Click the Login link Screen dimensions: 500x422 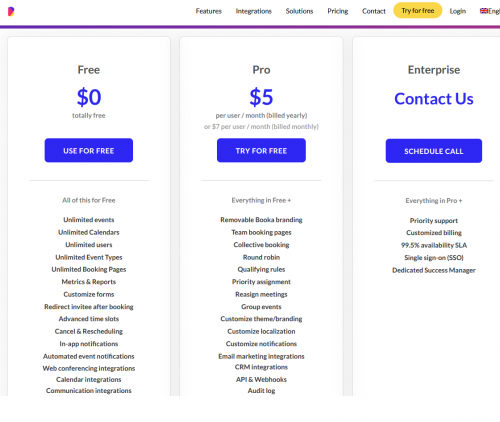[458, 11]
